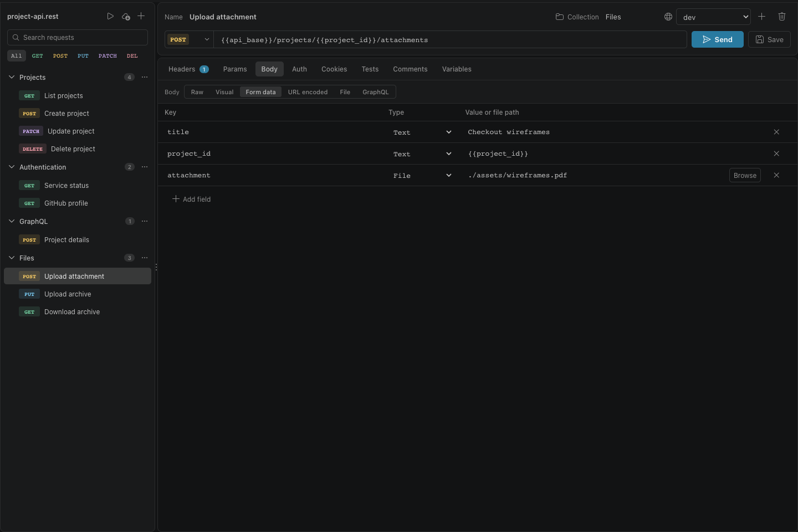Open the Update project request
This screenshot has width=798, height=532.
click(78, 131)
